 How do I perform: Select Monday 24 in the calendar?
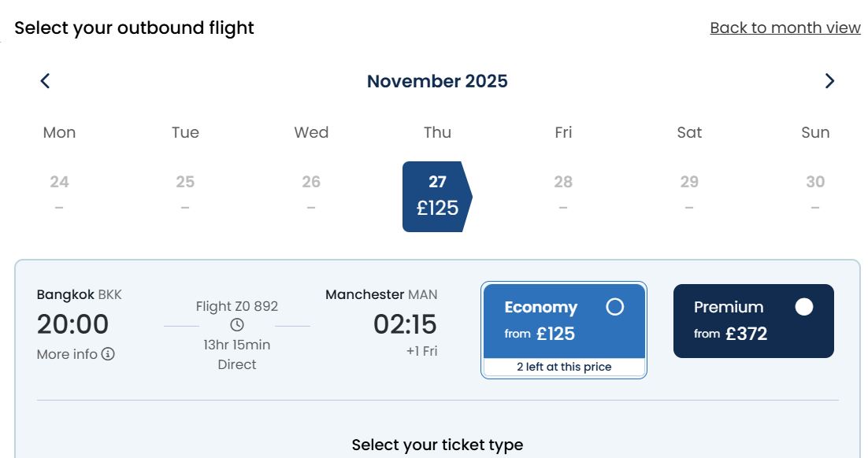click(x=59, y=193)
